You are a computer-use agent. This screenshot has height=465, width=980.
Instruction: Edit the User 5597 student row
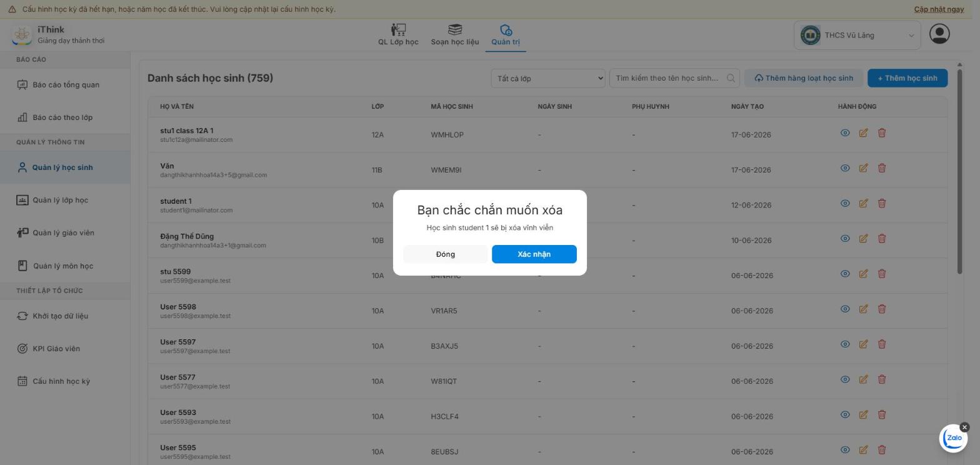click(863, 344)
